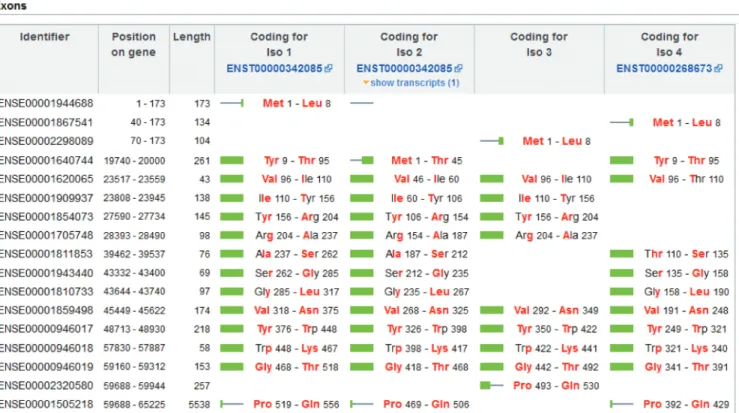Click Iso 4 exon bar for ENSE00001867541

tap(622, 123)
